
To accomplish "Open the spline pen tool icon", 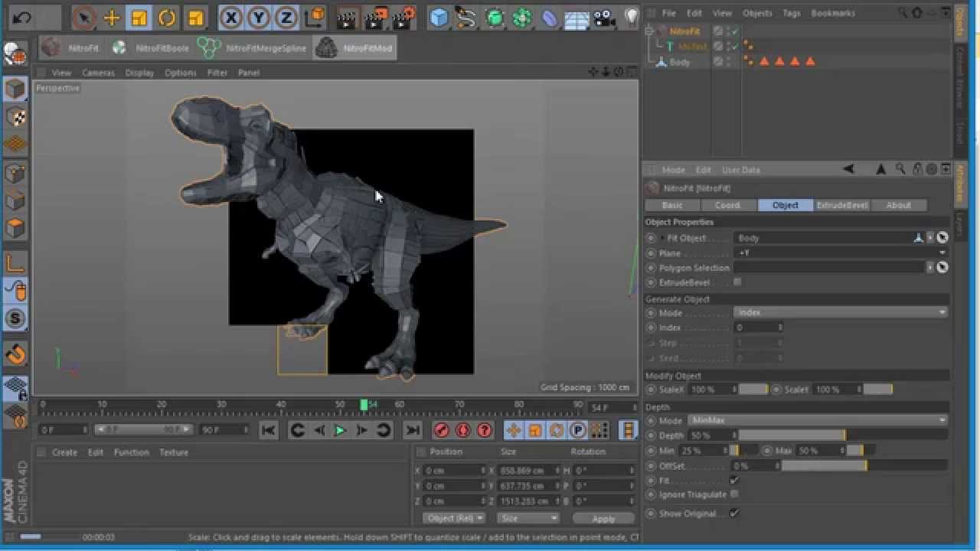I will 467,17.
